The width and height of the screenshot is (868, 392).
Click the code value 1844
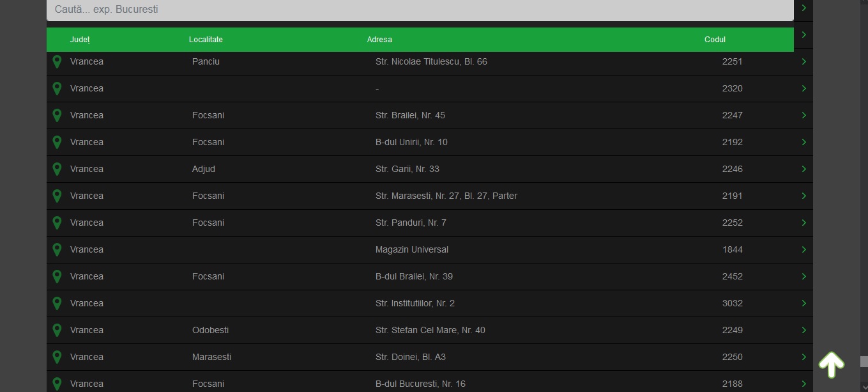tap(733, 249)
